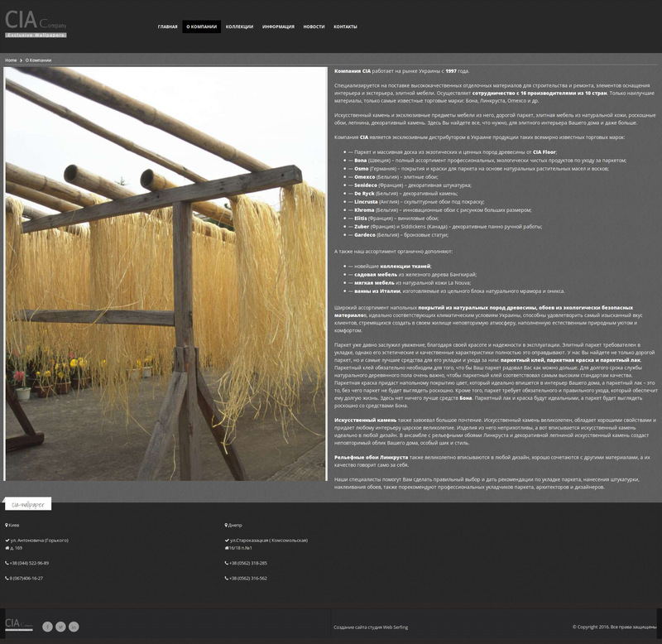
Task: Select the О КОМПАНИИ navigation tab
Action: point(201,26)
